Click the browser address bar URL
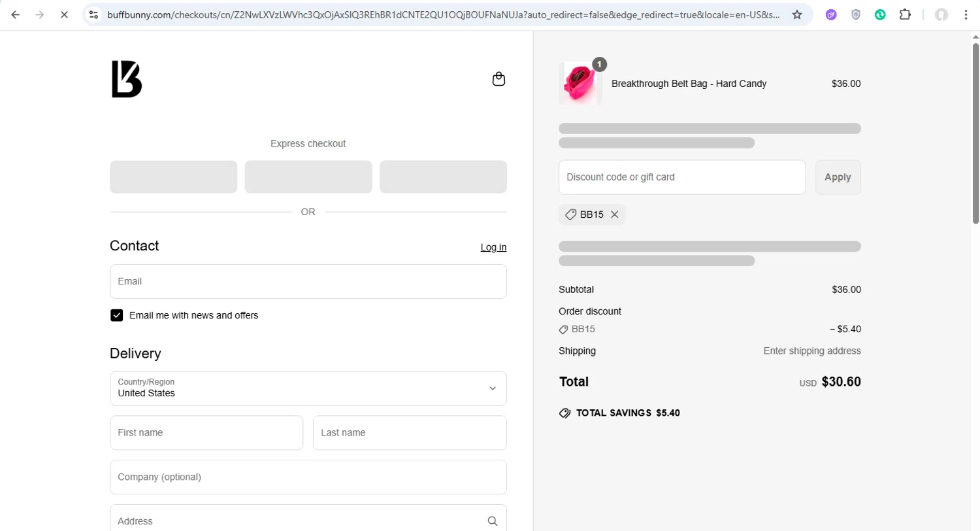 pos(443,14)
